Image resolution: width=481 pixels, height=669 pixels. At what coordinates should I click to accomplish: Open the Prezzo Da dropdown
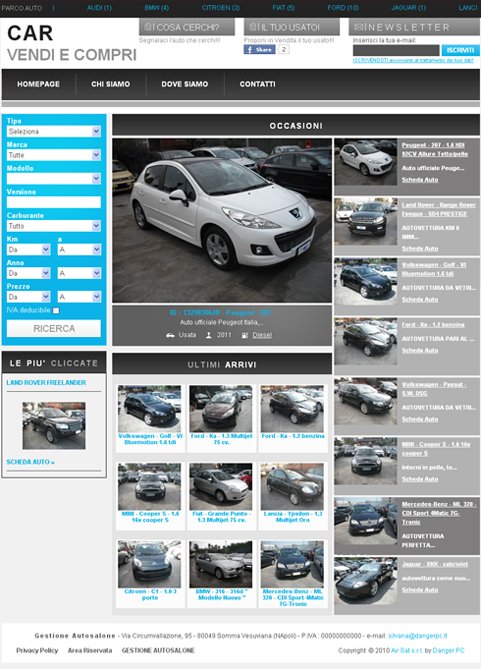click(29, 297)
